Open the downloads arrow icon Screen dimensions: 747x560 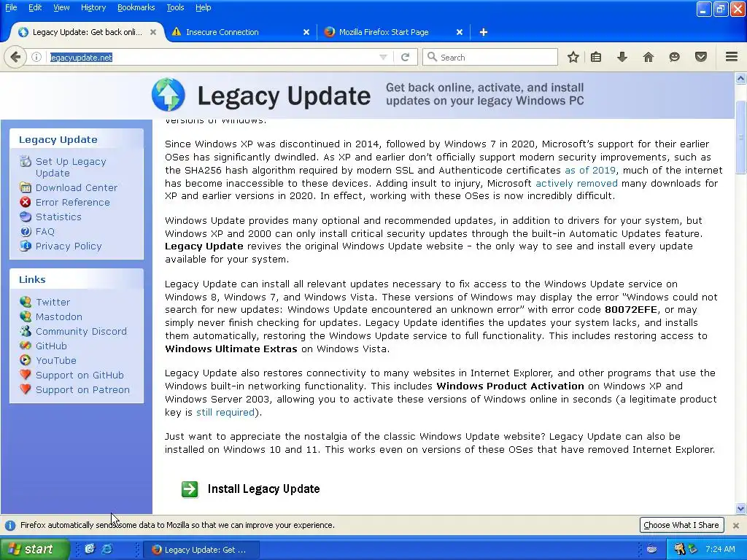tap(622, 57)
